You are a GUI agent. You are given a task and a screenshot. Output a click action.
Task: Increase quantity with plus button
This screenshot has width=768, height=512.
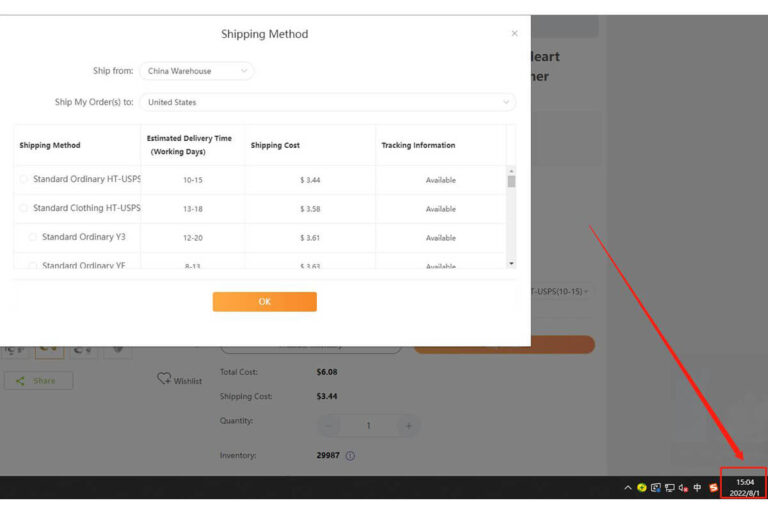point(408,426)
